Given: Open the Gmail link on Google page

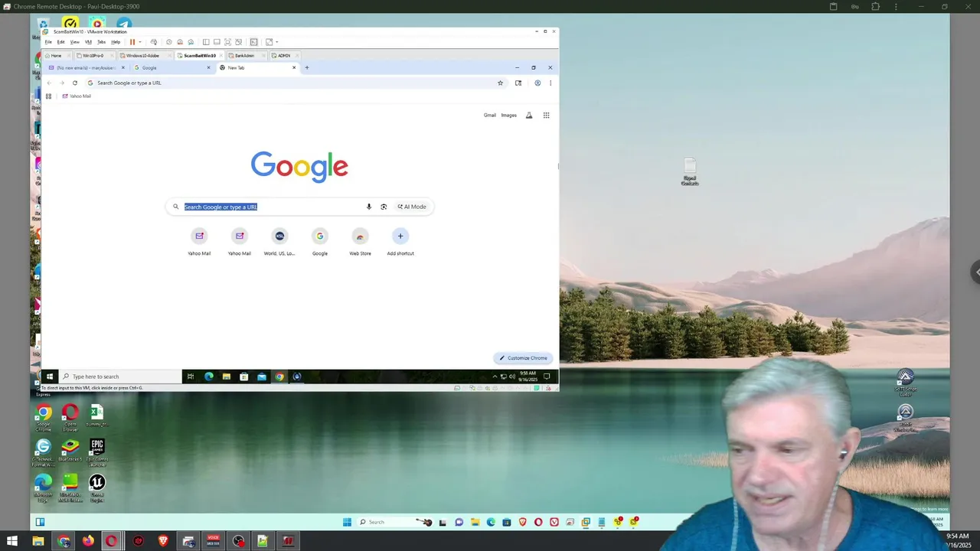Looking at the screenshot, I should (490, 116).
